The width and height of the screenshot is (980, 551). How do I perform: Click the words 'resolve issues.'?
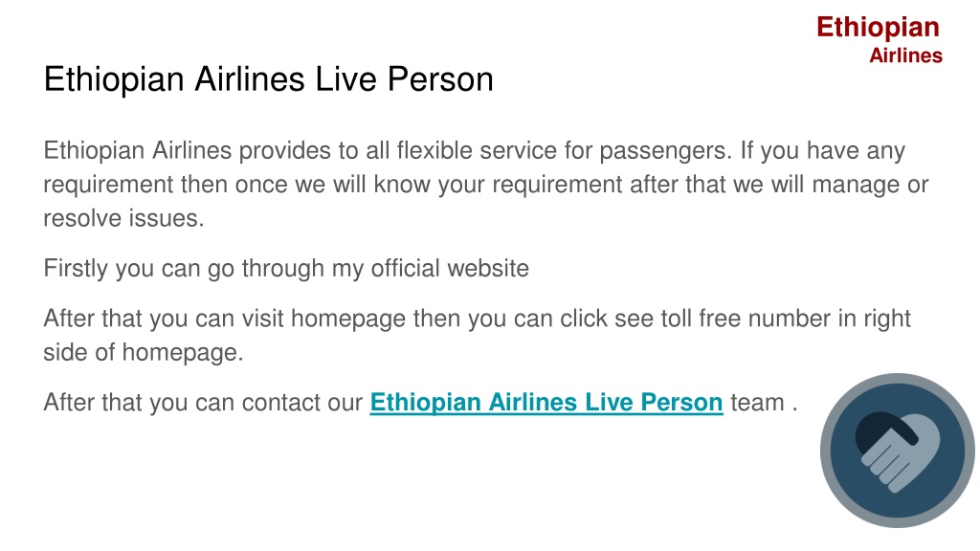pyautogui.click(x=123, y=219)
